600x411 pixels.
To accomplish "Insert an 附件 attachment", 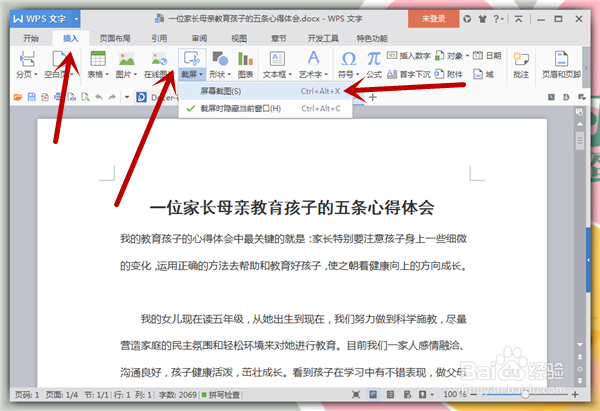I will click(449, 74).
